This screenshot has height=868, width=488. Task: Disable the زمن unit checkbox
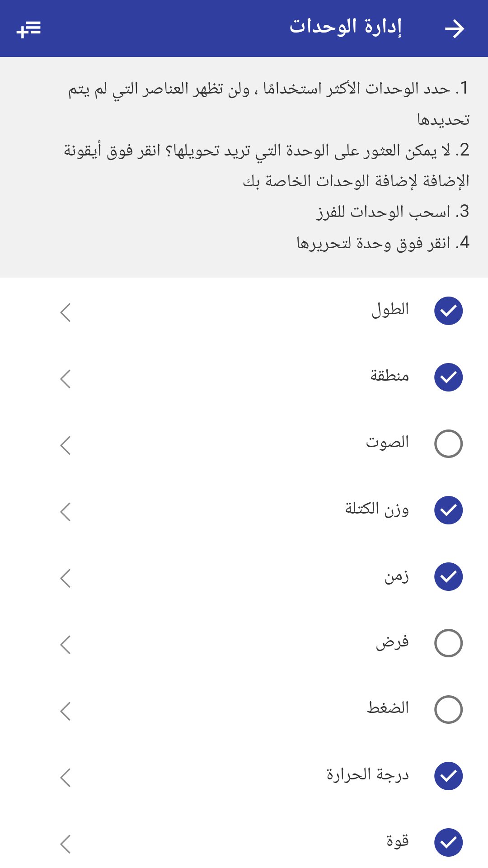tap(448, 576)
